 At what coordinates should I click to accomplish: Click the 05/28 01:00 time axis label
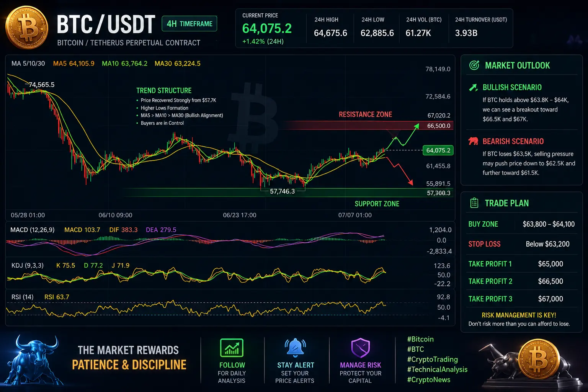(x=28, y=215)
